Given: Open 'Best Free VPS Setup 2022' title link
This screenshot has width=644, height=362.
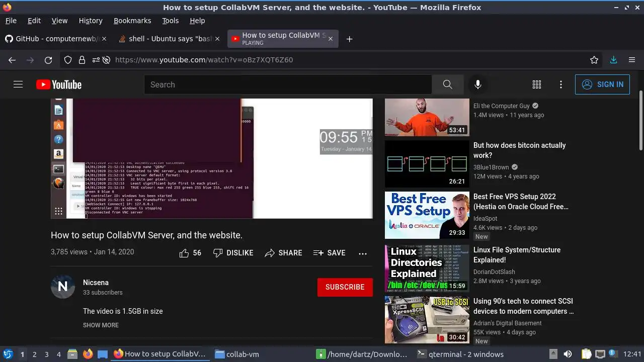Looking at the screenshot, I should click(x=521, y=202).
